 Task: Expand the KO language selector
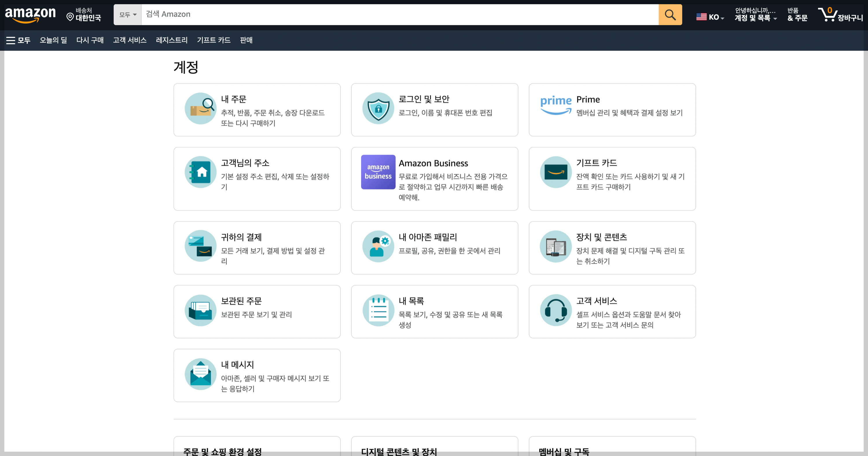(710, 17)
